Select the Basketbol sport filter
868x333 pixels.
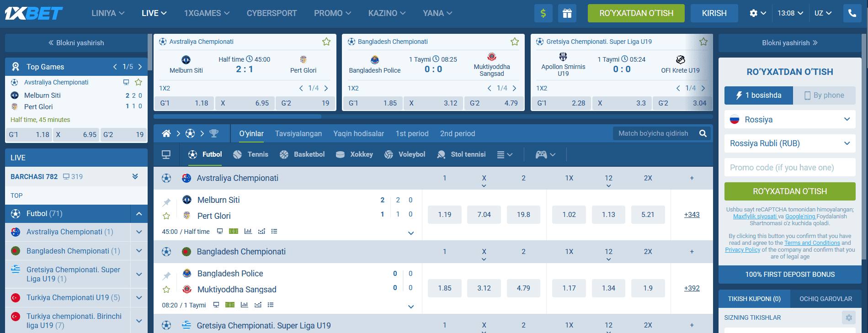302,154
